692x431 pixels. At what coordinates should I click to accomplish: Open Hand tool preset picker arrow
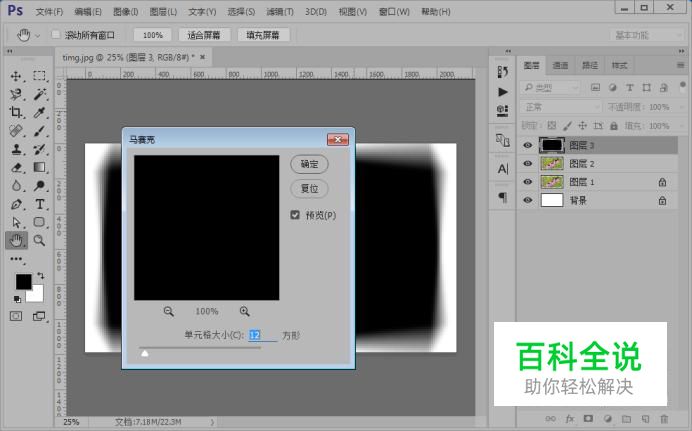[x=38, y=35]
